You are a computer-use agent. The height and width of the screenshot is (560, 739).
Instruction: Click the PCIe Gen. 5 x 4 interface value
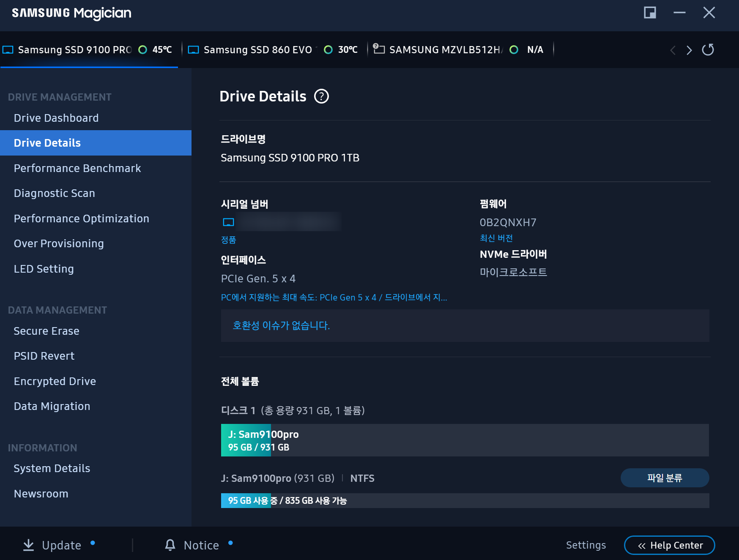[258, 279]
